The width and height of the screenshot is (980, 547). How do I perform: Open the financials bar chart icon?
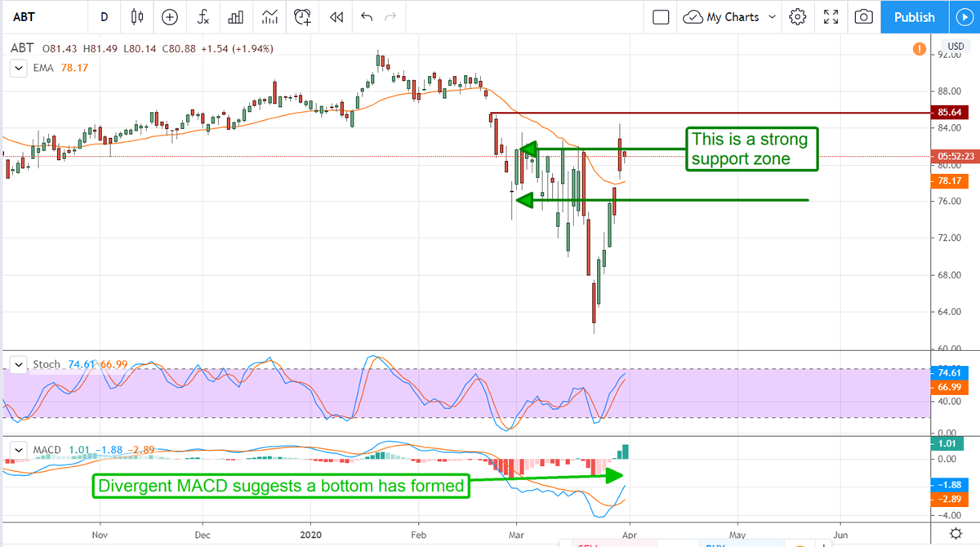click(x=236, y=16)
